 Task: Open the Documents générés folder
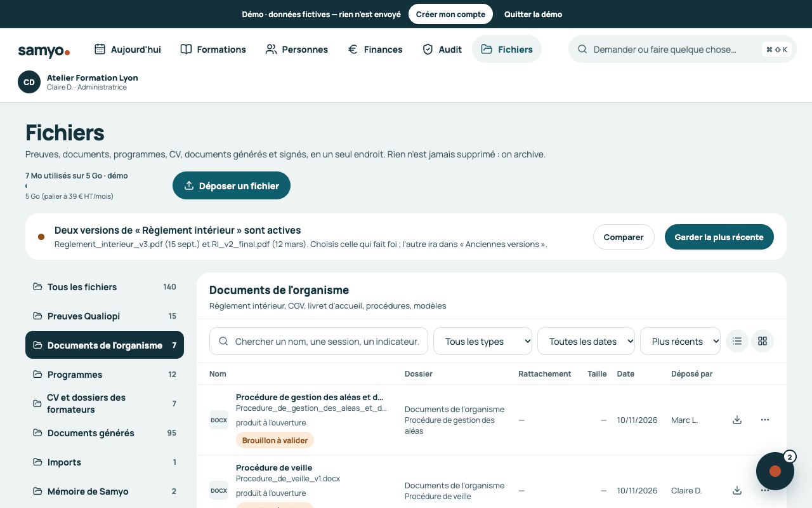click(105, 433)
